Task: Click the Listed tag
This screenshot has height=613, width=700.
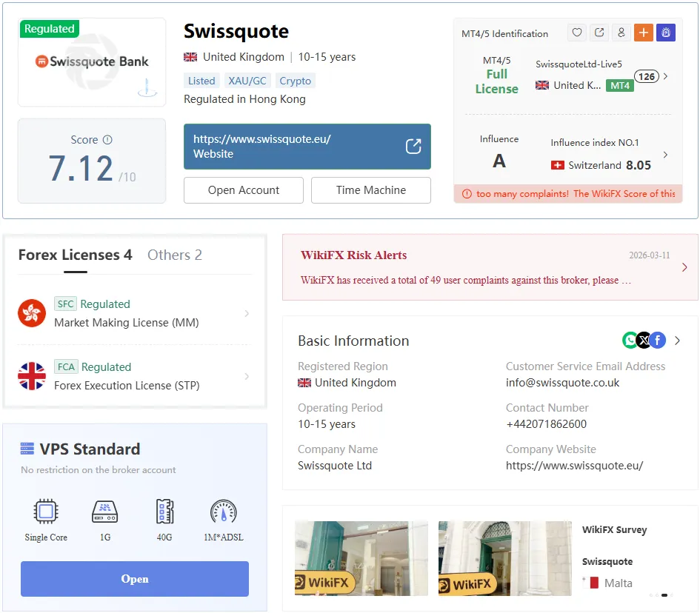Action: click(x=201, y=81)
